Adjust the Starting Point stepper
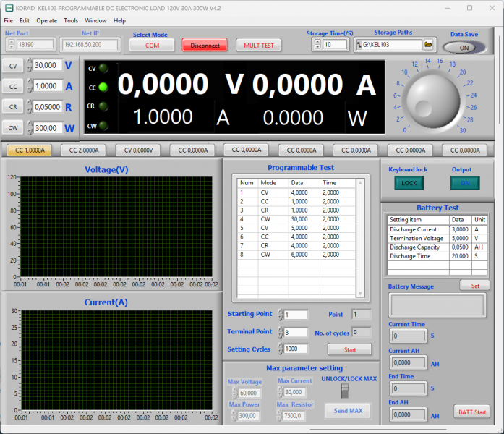Screen dimensions: 504x434 point(281,315)
